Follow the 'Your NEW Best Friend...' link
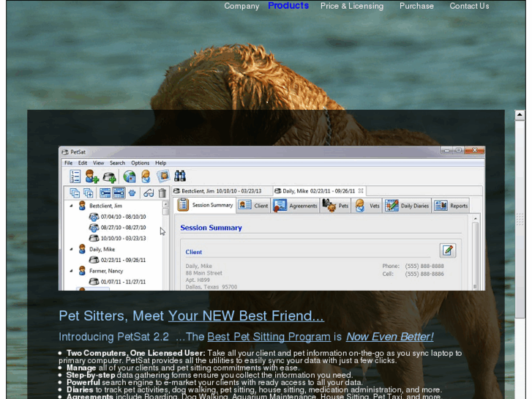This screenshot has width=532, height=399. [246, 316]
